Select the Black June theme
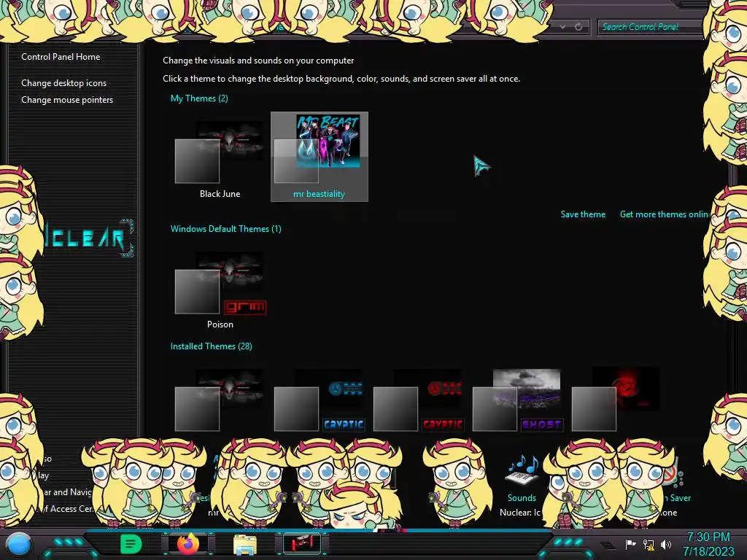This screenshot has width=747, height=560. pos(220,157)
